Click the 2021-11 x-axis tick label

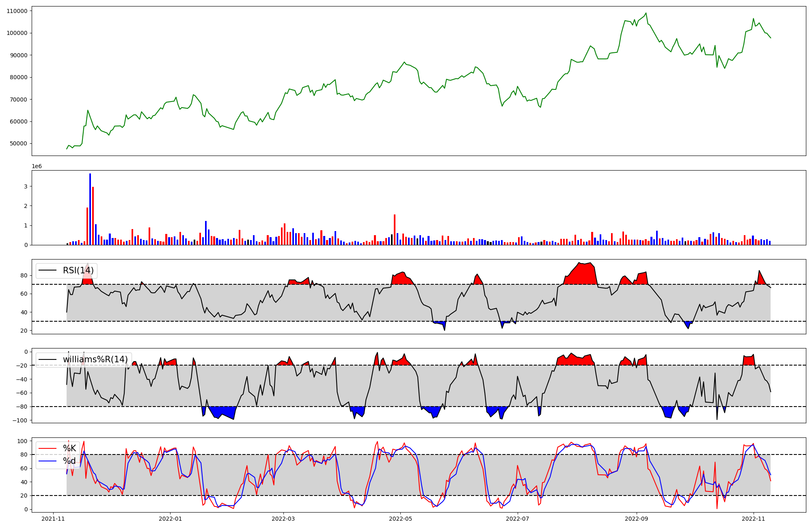[x=53, y=519]
